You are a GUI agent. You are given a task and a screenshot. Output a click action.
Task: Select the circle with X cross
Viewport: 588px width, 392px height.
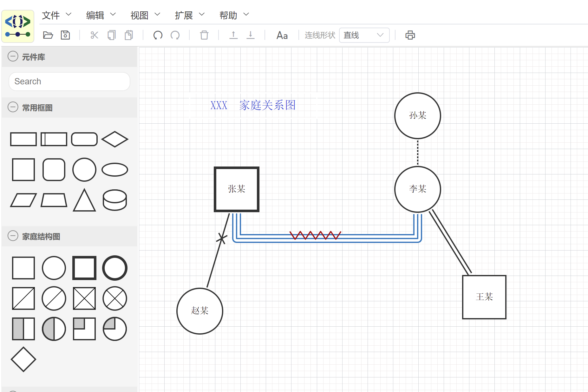pos(115,298)
